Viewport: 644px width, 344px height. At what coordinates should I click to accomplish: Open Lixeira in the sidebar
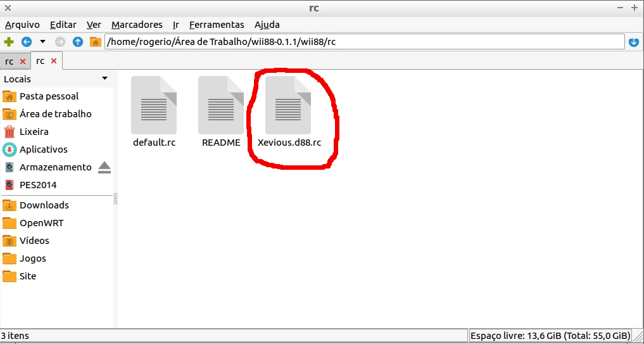tap(34, 132)
